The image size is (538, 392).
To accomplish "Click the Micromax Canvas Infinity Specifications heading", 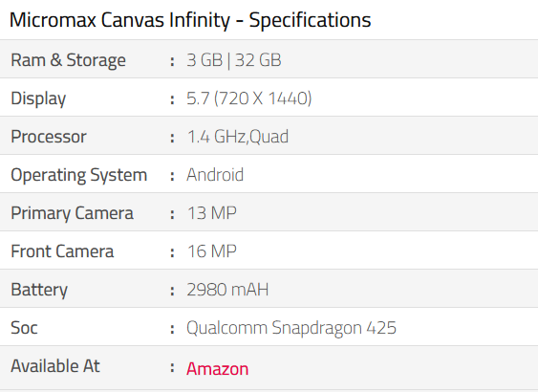I will point(190,20).
